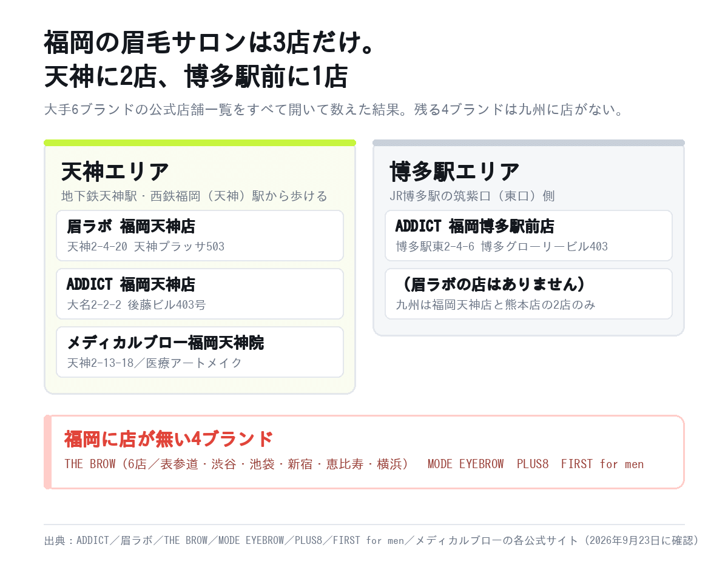Open the メディカルブロー福岡天神院 card
The height and width of the screenshot is (570, 728).
pyautogui.click(x=200, y=352)
